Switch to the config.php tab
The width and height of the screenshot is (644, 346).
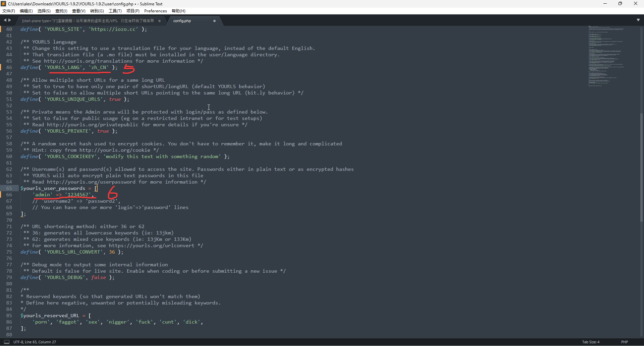click(182, 21)
